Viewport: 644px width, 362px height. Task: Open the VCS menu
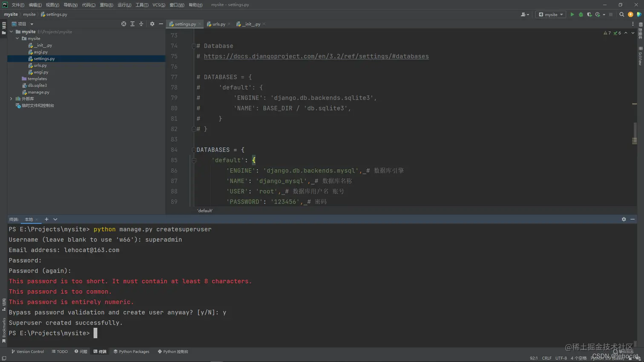[159, 5]
